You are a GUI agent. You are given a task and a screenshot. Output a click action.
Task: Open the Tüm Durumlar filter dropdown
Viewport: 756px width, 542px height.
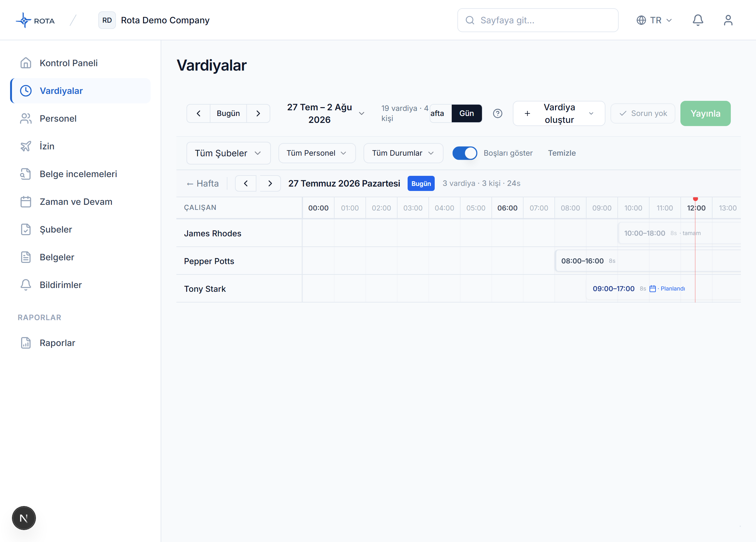point(403,153)
